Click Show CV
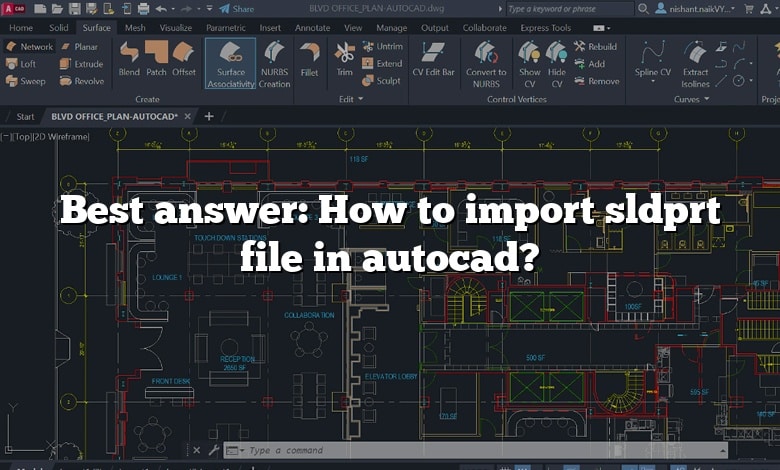The width and height of the screenshot is (780, 470). point(529,65)
